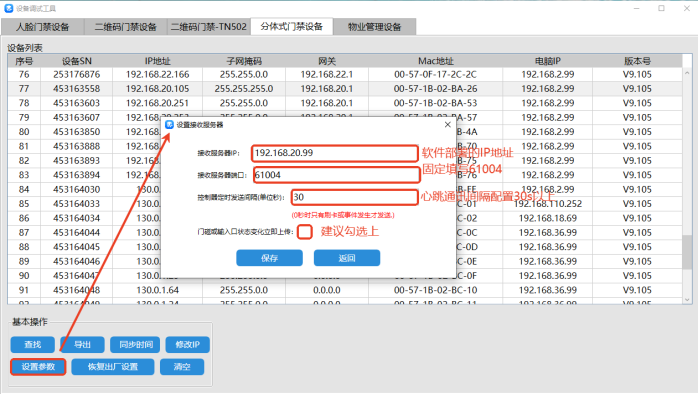Click the interval field showing 30
The width and height of the screenshot is (698, 394).
pos(354,197)
